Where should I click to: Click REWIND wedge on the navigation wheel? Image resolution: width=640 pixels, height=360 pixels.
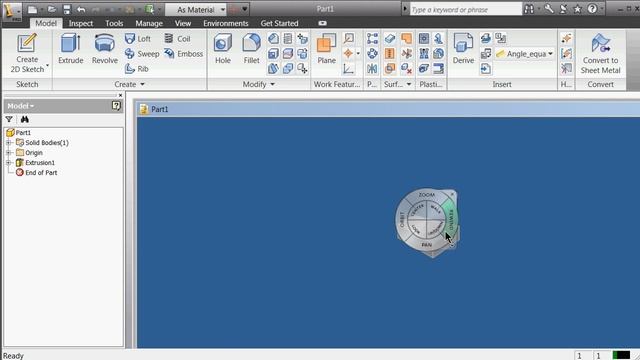click(x=451, y=219)
